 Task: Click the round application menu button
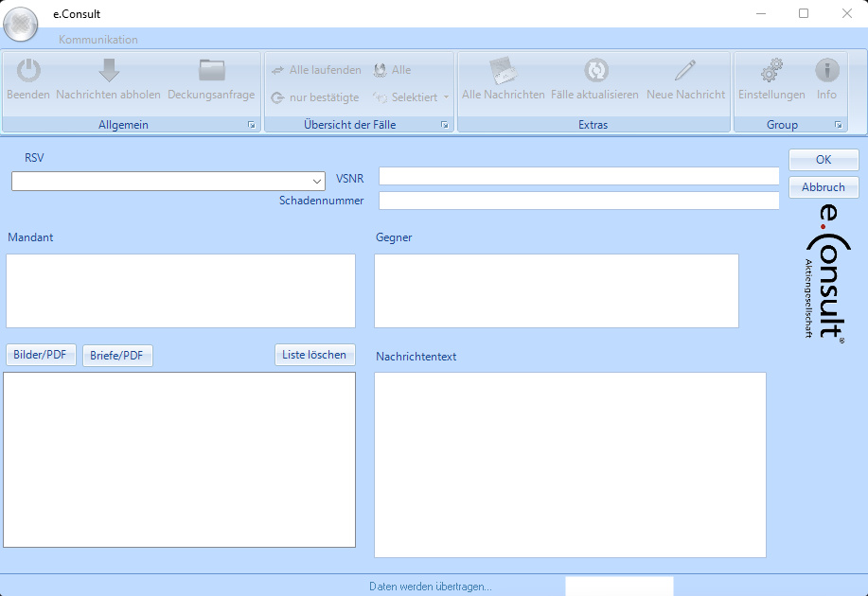(x=21, y=24)
